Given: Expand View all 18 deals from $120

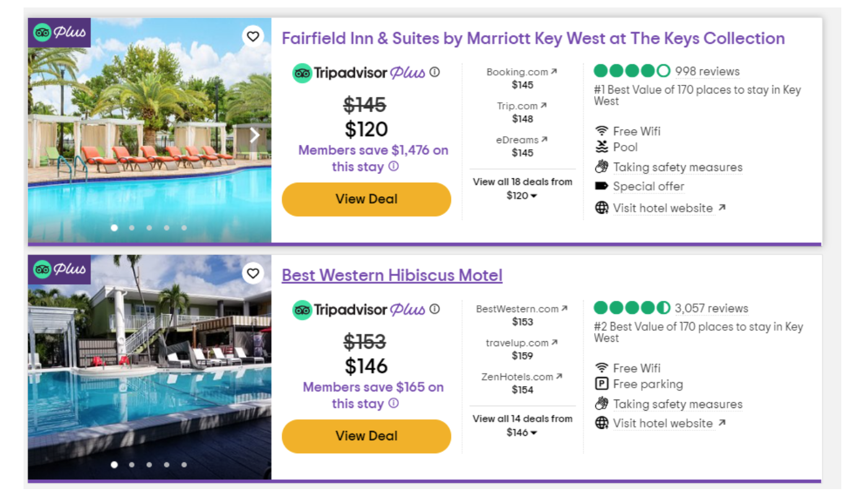Looking at the screenshot, I should pyautogui.click(x=522, y=189).
